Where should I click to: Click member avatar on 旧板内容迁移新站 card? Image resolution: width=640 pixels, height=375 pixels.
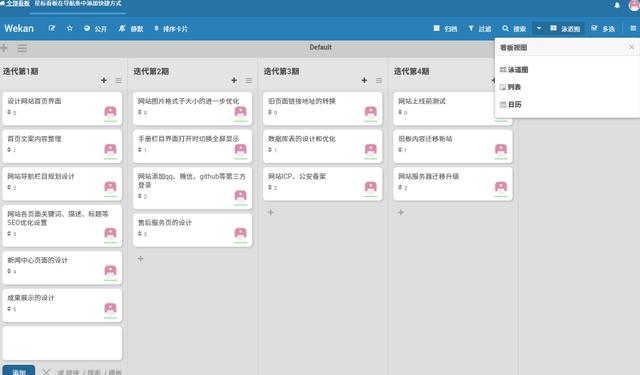pyautogui.click(x=501, y=149)
